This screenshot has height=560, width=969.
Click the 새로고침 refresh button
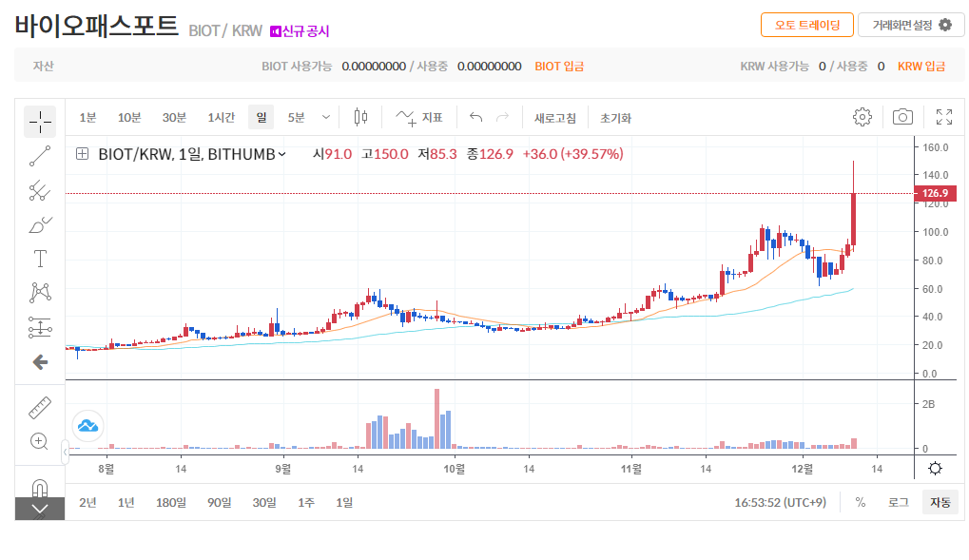point(555,118)
